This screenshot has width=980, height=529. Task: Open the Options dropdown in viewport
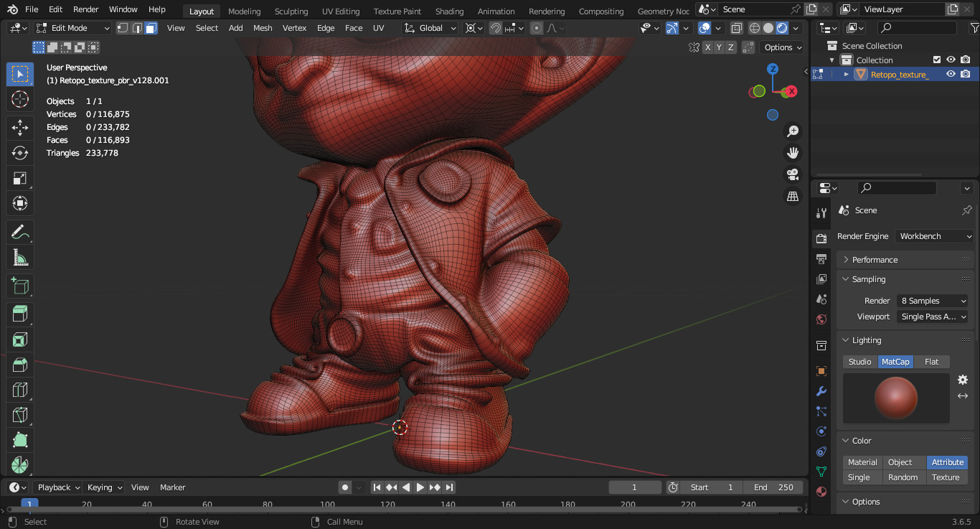coord(783,47)
